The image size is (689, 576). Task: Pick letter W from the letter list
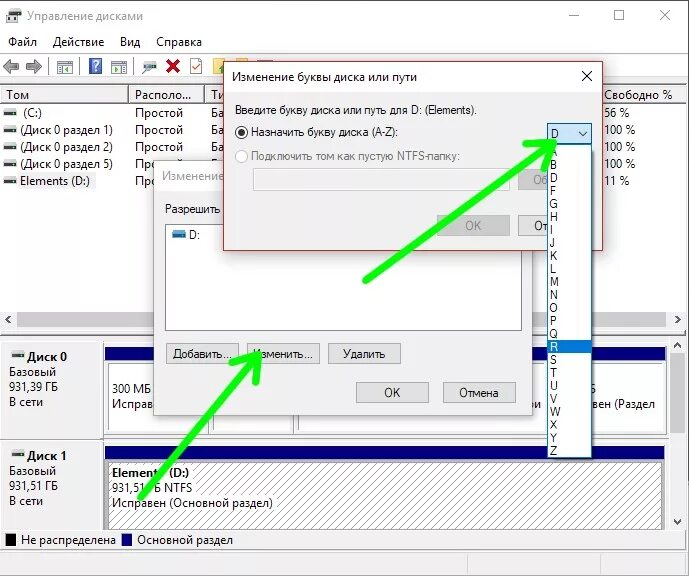pos(569,412)
